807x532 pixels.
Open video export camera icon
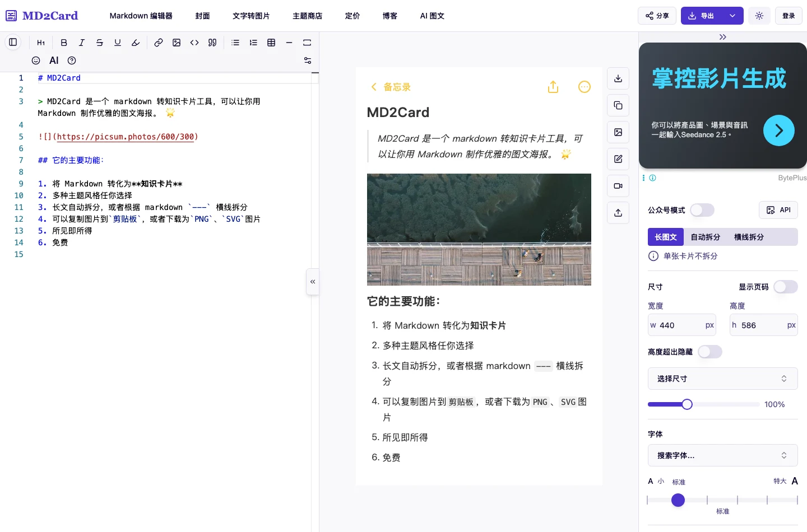coord(618,186)
